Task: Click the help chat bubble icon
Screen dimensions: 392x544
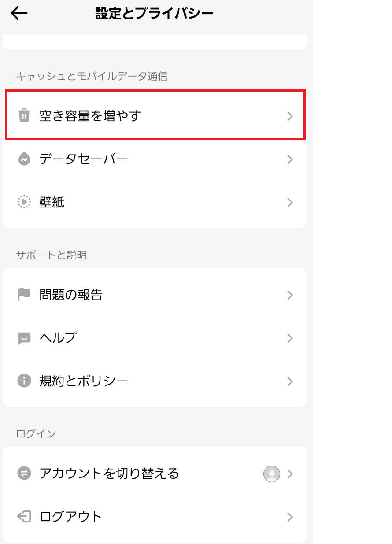Action: (24, 338)
